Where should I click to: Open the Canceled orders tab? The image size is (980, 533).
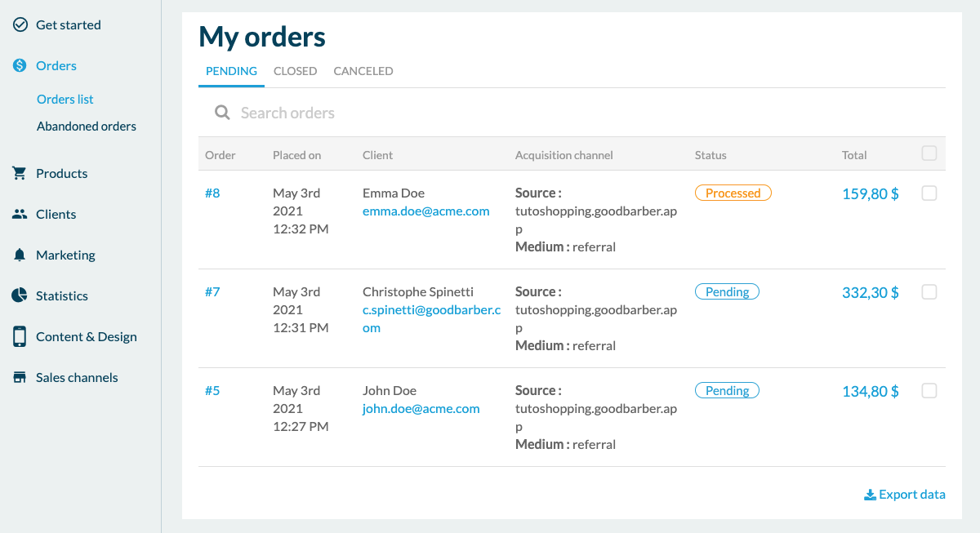pos(363,71)
